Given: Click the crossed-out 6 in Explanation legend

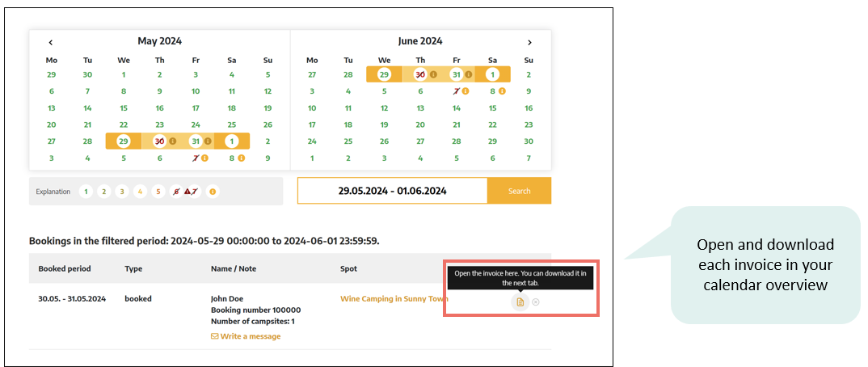Looking at the screenshot, I should (176, 192).
